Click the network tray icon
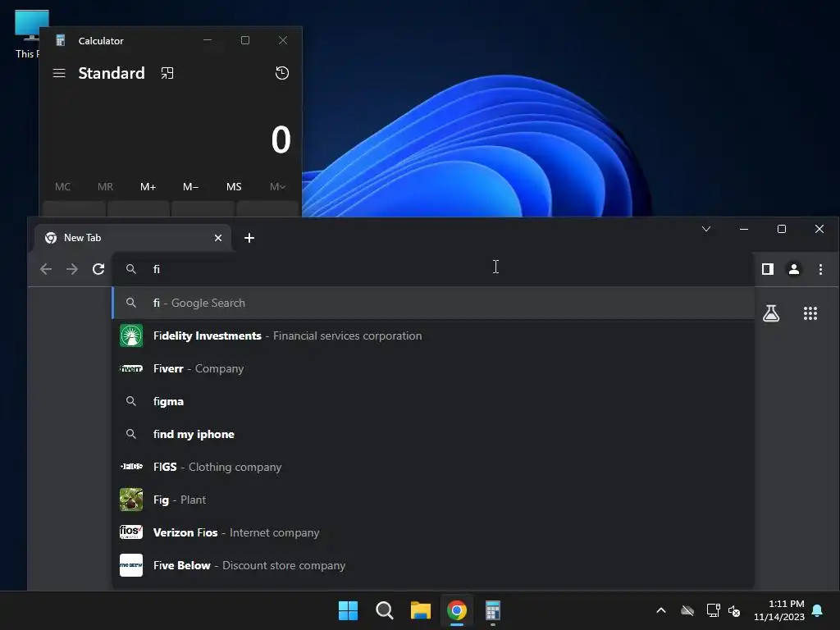This screenshot has width=840, height=630. 713,610
